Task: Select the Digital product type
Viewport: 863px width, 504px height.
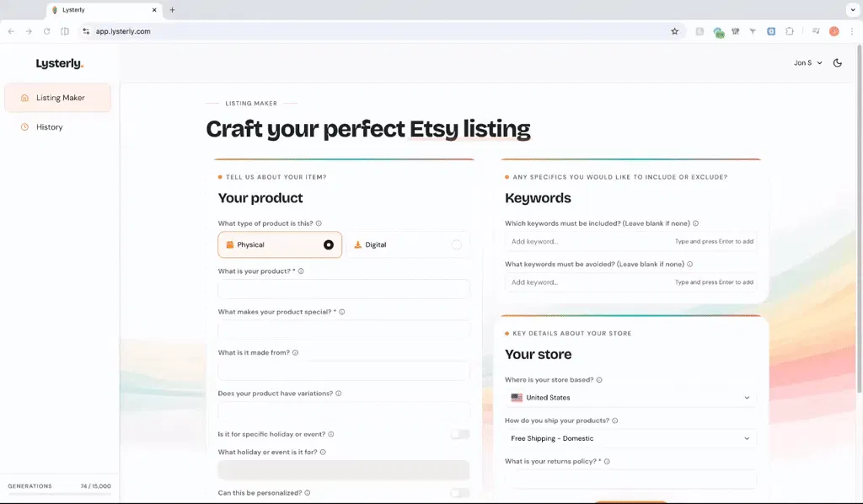Action: (408, 245)
